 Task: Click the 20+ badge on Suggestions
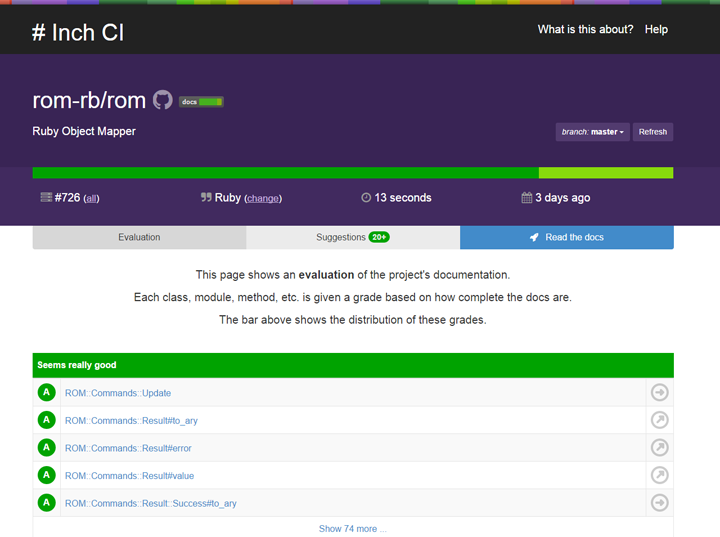point(379,237)
